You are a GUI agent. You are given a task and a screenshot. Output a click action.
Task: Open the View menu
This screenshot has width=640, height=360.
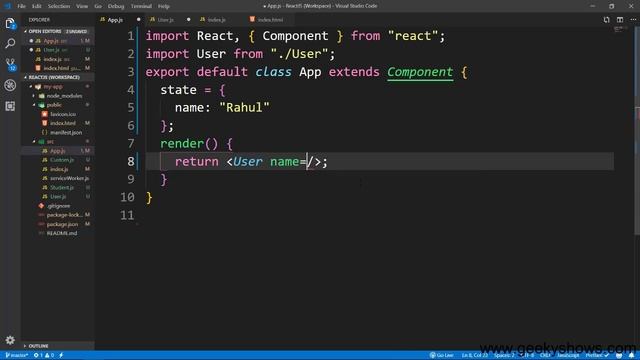pos(82,6)
